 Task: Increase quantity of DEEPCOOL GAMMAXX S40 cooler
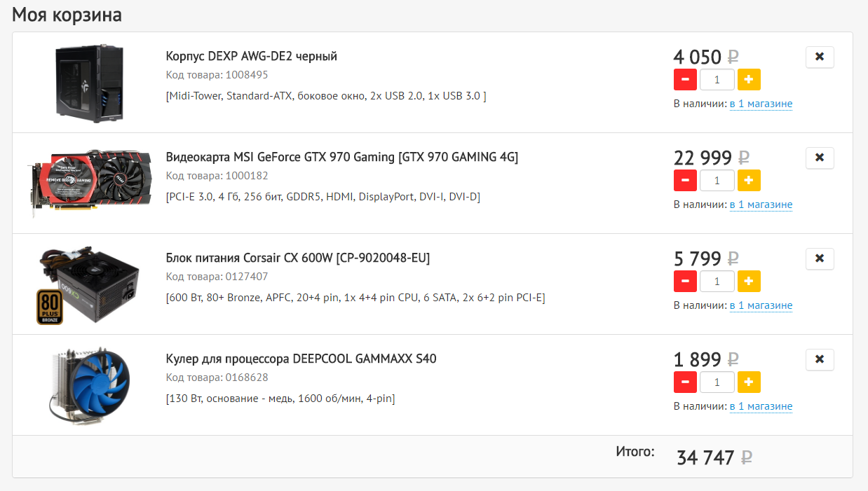tap(749, 382)
